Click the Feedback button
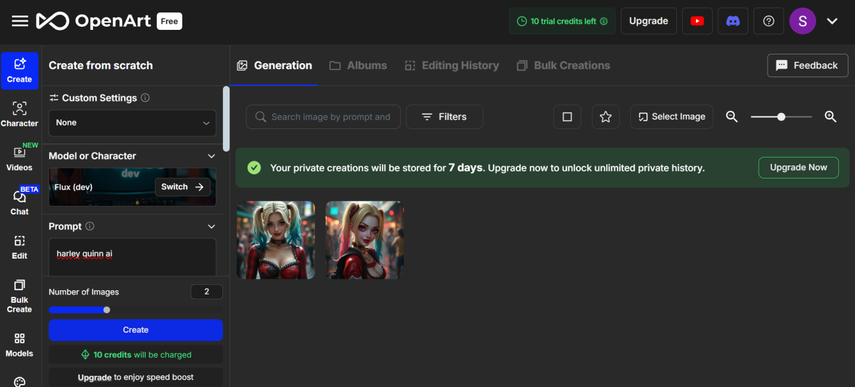This screenshot has height=387, width=855. [808, 65]
